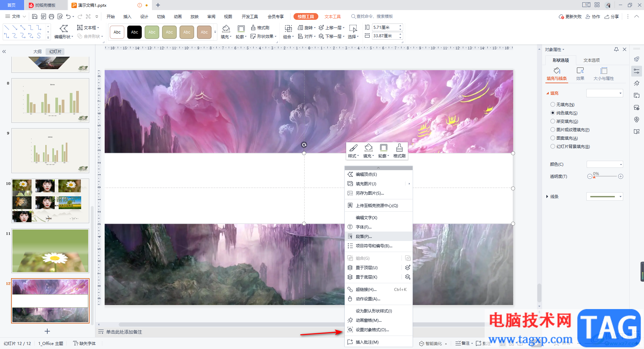
Task: Click Bring Forward (上移一层) button
Action: click(332, 28)
